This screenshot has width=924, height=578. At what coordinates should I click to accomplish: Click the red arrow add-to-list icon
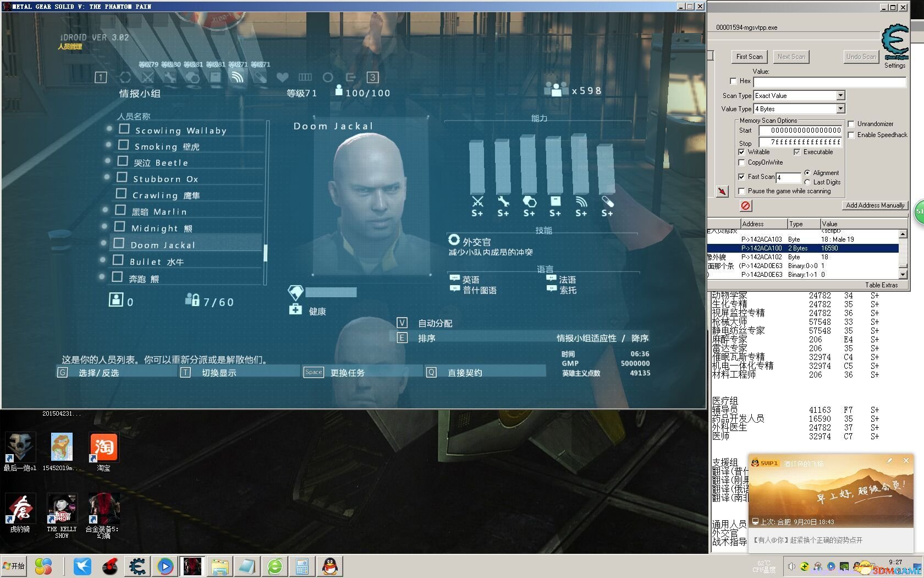click(722, 191)
